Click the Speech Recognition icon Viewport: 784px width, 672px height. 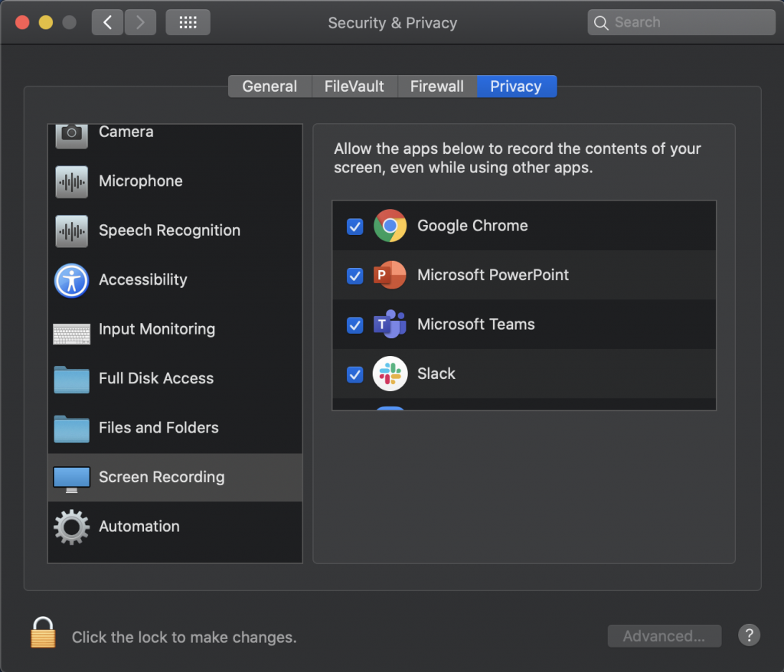pos(71,230)
